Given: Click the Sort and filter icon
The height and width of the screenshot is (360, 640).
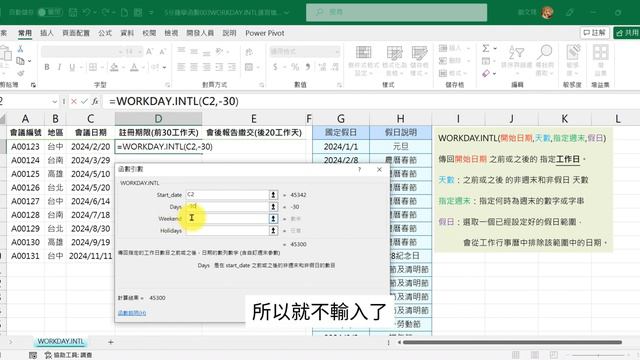Looking at the screenshot, I should coord(516,53).
